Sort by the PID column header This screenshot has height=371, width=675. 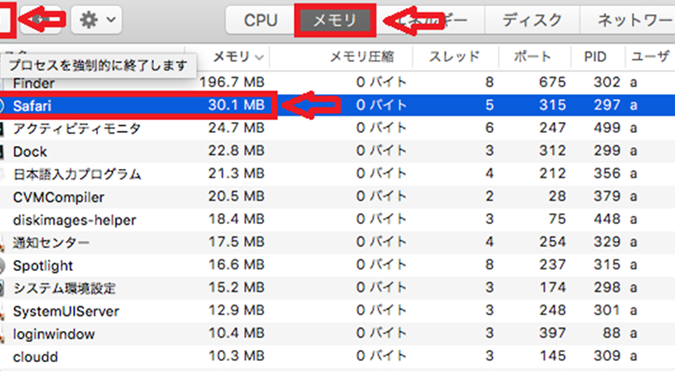coord(595,57)
